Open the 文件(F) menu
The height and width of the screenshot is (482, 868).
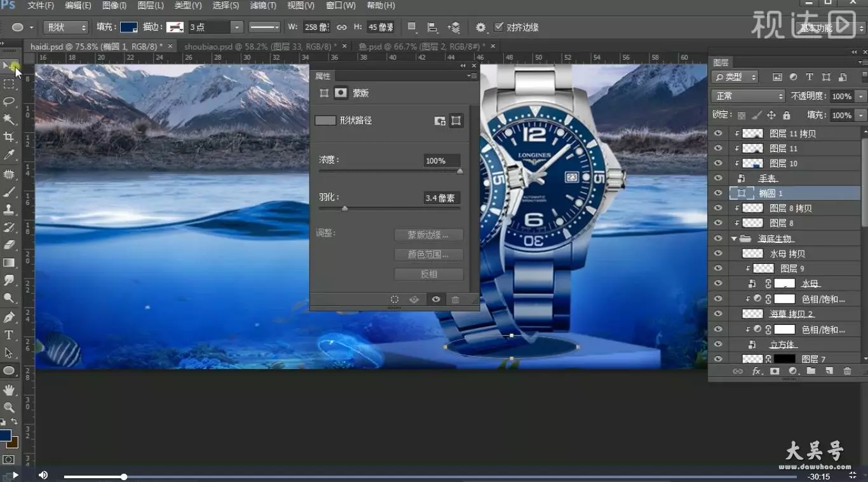point(41,6)
